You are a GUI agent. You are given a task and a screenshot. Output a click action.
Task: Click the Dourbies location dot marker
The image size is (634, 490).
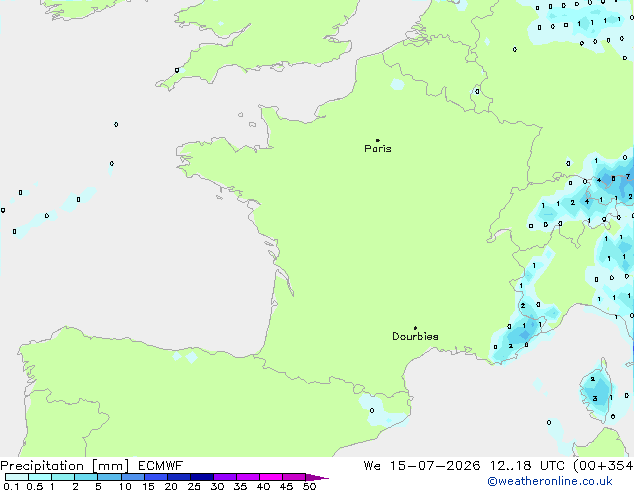point(415,328)
